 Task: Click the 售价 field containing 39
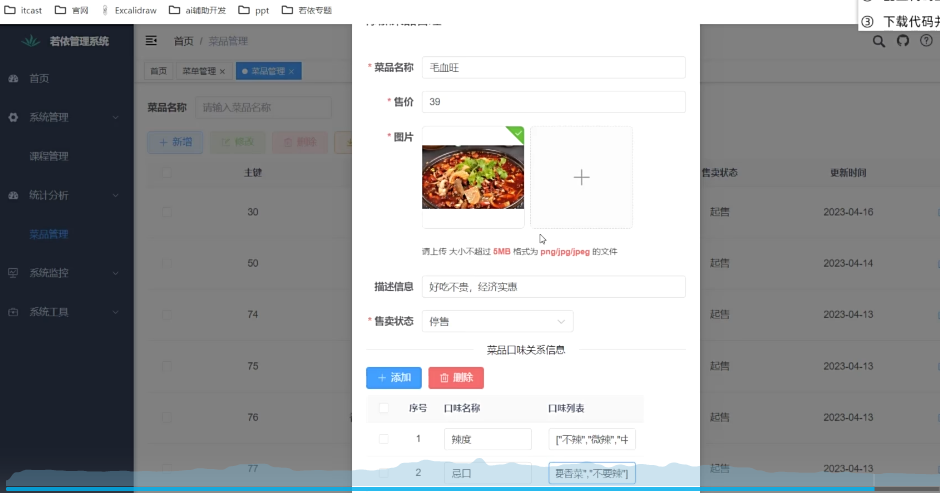click(x=553, y=102)
